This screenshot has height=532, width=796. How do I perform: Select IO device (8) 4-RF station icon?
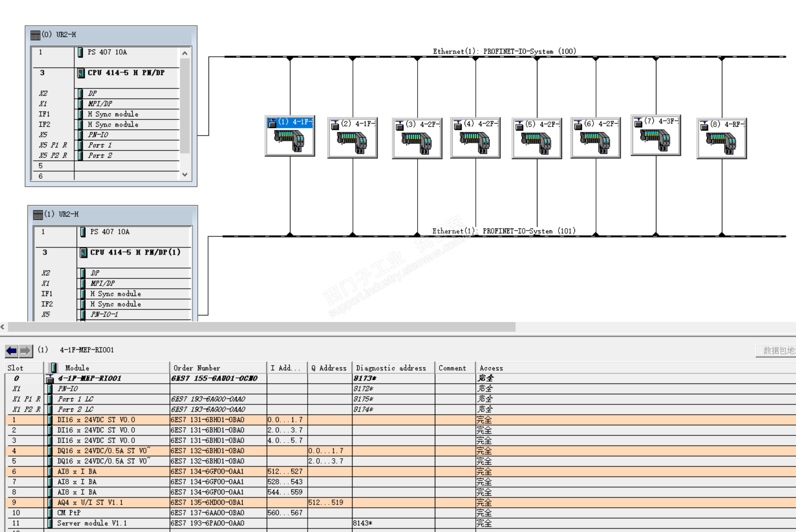[x=721, y=138]
